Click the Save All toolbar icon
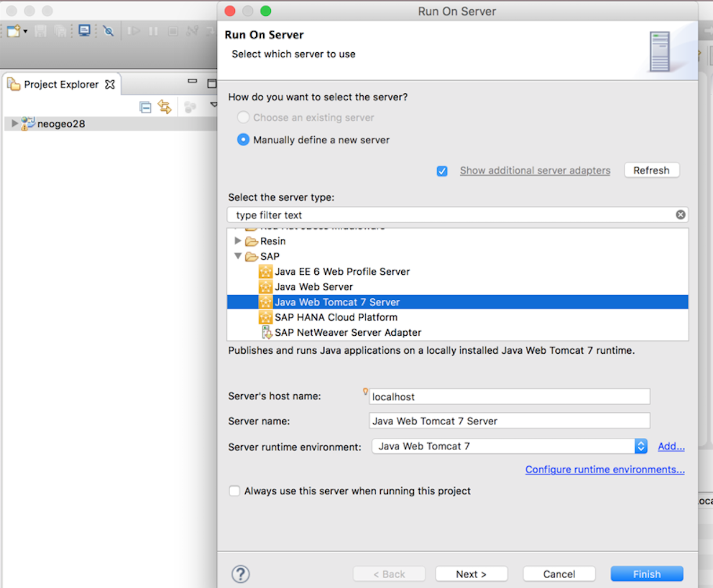Image resolution: width=713 pixels, height=588 pixels. click(60, 31)
